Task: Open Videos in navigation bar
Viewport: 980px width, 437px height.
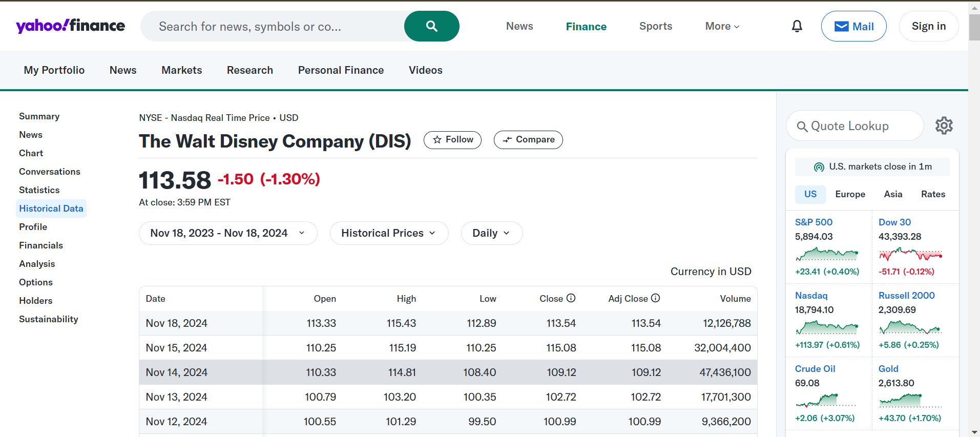Action: click(426, 70)
